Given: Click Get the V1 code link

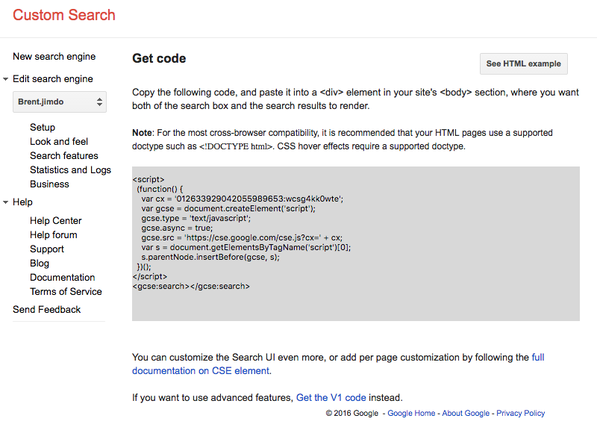Looking at the screenshot, I should coord(331,397).
